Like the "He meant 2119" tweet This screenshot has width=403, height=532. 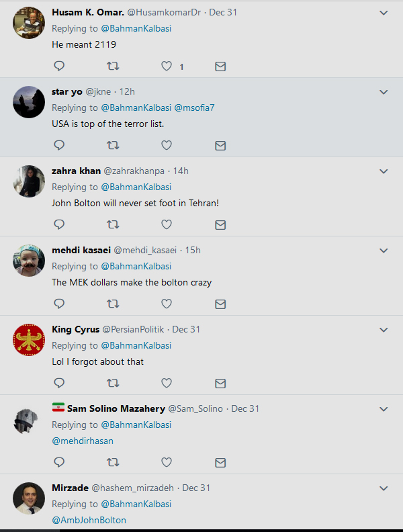point(167,66)
